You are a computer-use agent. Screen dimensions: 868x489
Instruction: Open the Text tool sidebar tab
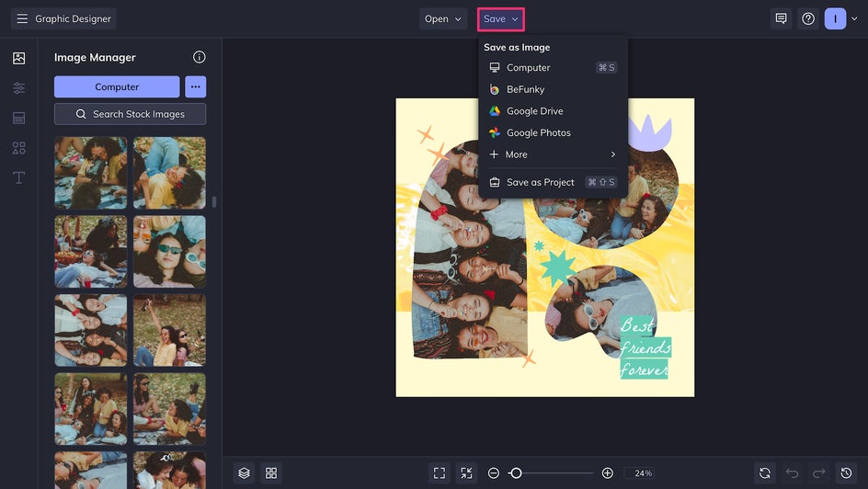point(18,177)
